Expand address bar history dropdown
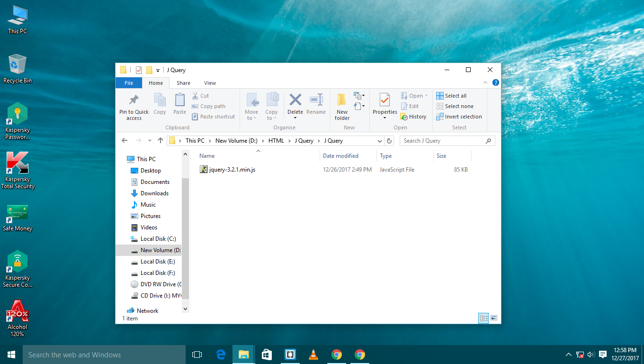Viewport: 644px width, 364px height. click(x=380, y=141)
